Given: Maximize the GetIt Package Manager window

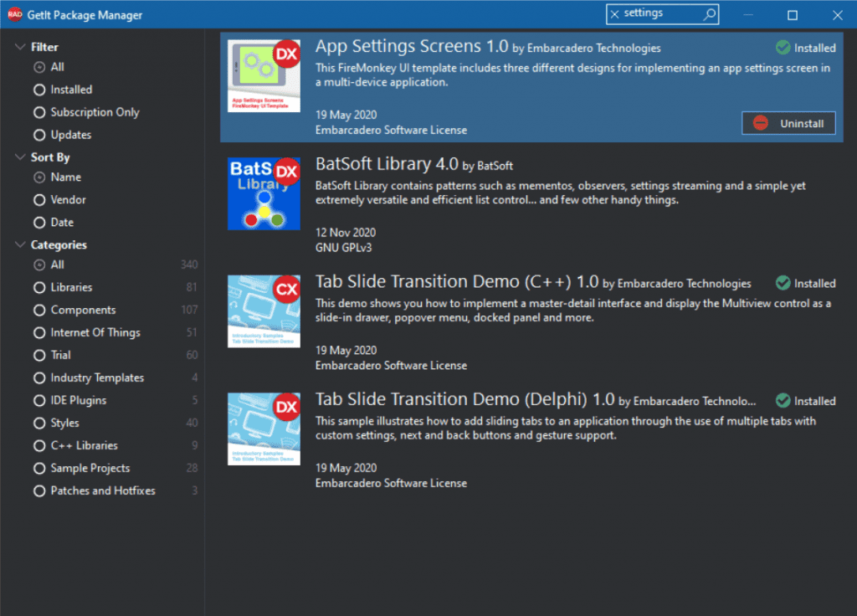Looking at the screenshot, I should pyautogui.click(x=792, y=15).
